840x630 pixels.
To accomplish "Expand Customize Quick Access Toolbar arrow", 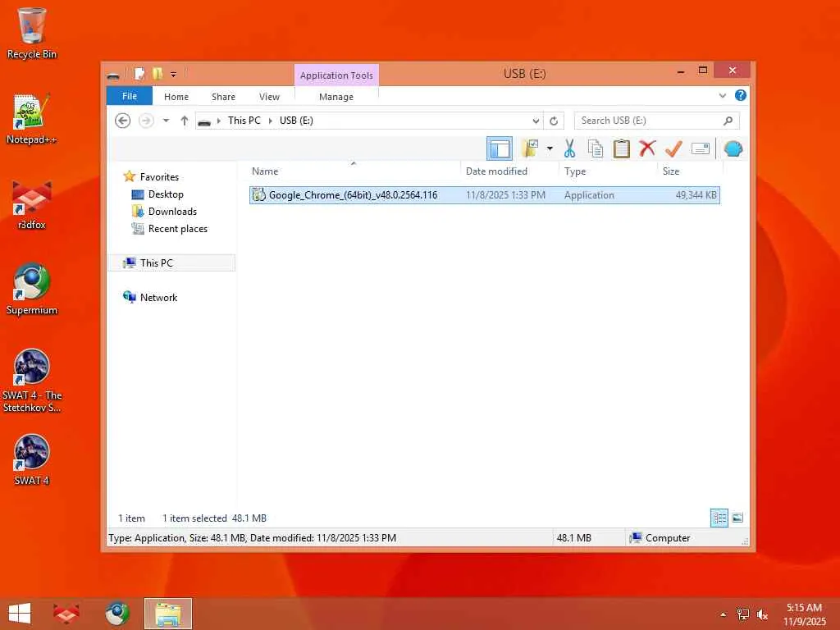I will [173, 75].
